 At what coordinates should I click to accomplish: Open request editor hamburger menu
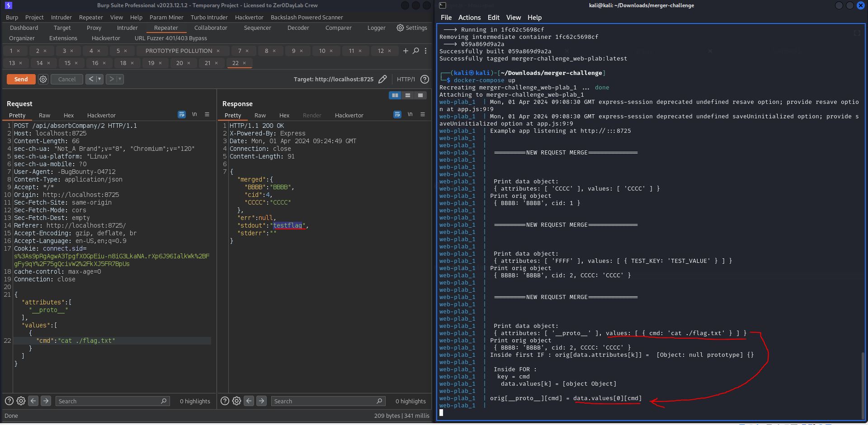pos(207,115)
